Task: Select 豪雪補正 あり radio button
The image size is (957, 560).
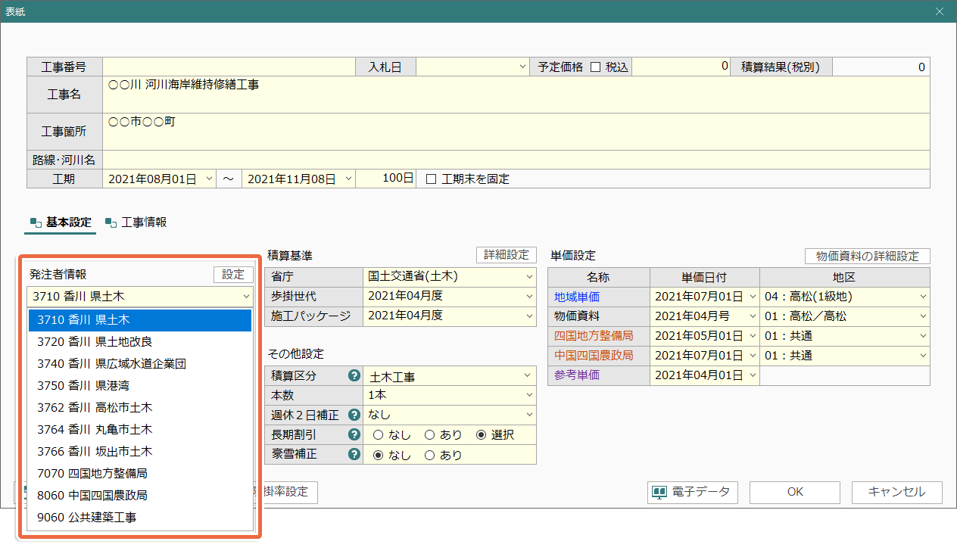Action: [429, 455]
